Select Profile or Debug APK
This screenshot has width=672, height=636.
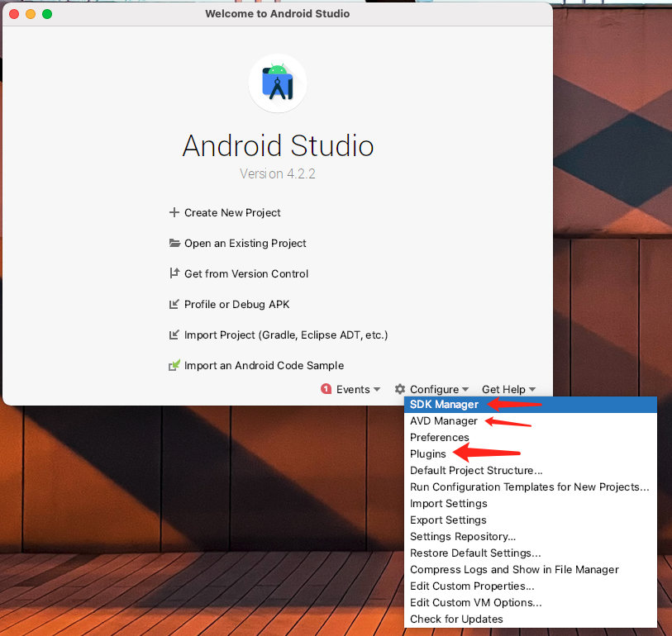[x=236, y=304]
